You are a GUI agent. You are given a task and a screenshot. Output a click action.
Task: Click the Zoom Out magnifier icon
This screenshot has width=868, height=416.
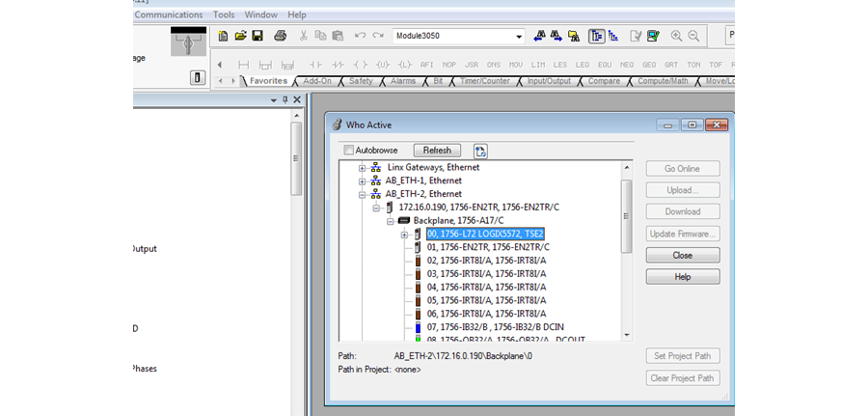[x=693, y=36]
